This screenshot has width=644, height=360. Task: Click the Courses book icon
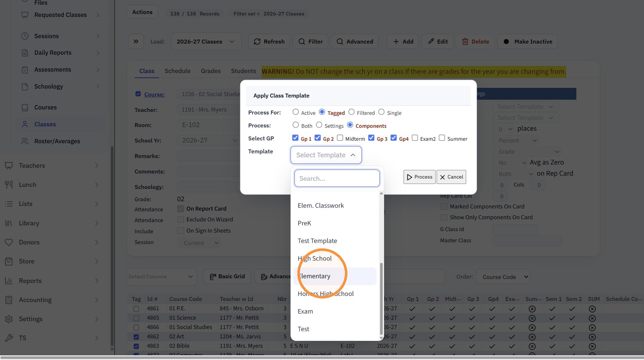[25, 108]
